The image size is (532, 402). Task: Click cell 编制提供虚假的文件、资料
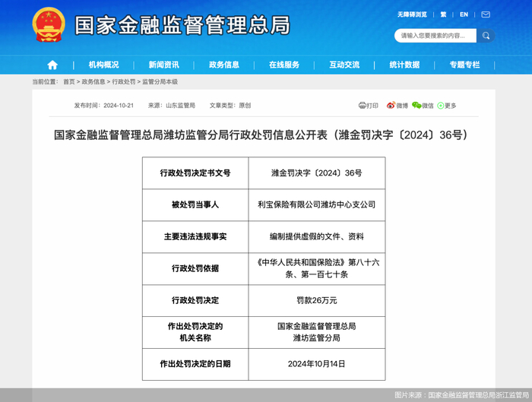pos(317,236)
